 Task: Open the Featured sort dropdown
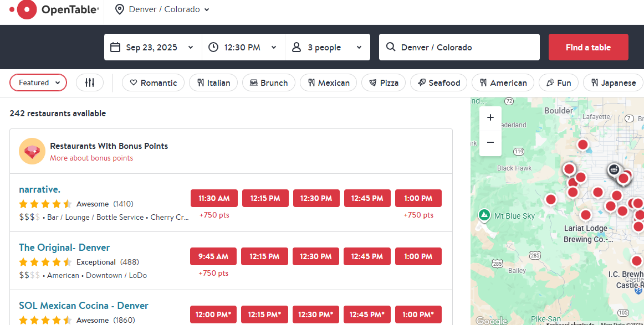click(x=38, y=82)
